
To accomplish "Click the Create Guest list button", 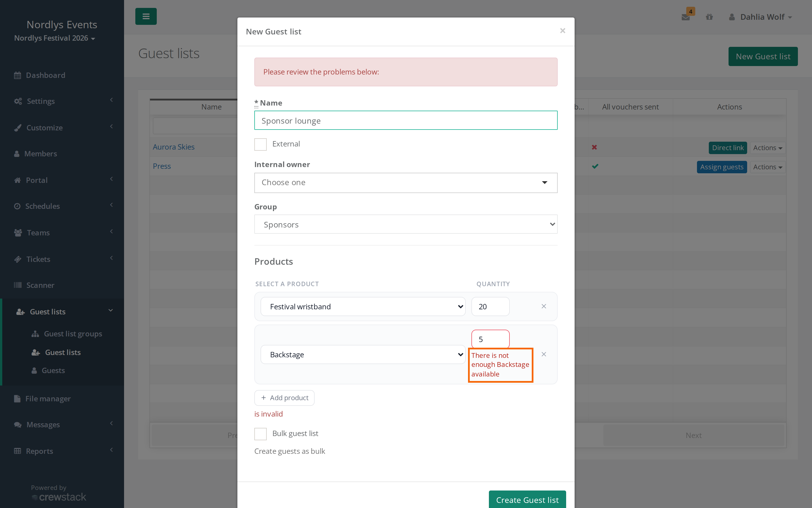I will (527, 500).
